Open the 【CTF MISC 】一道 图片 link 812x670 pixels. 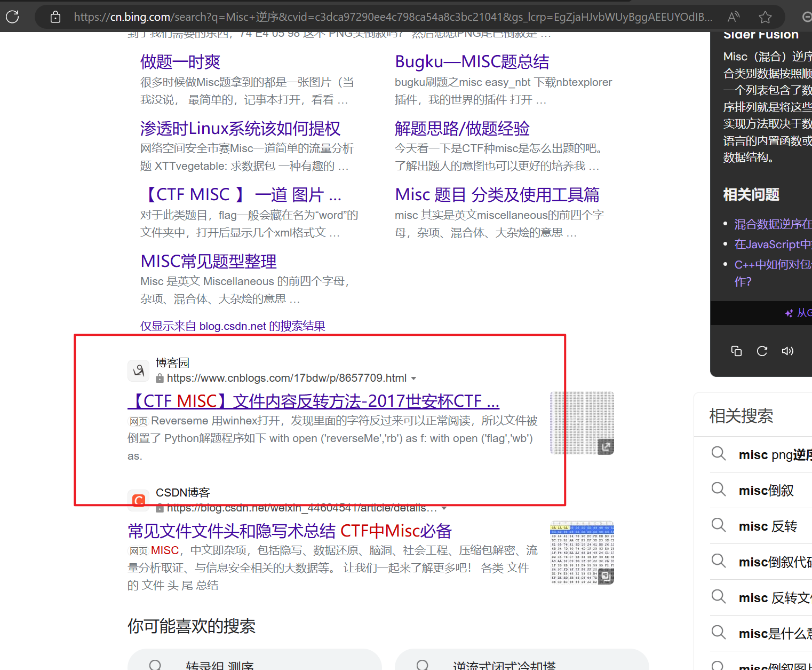[x=241, y=195]
